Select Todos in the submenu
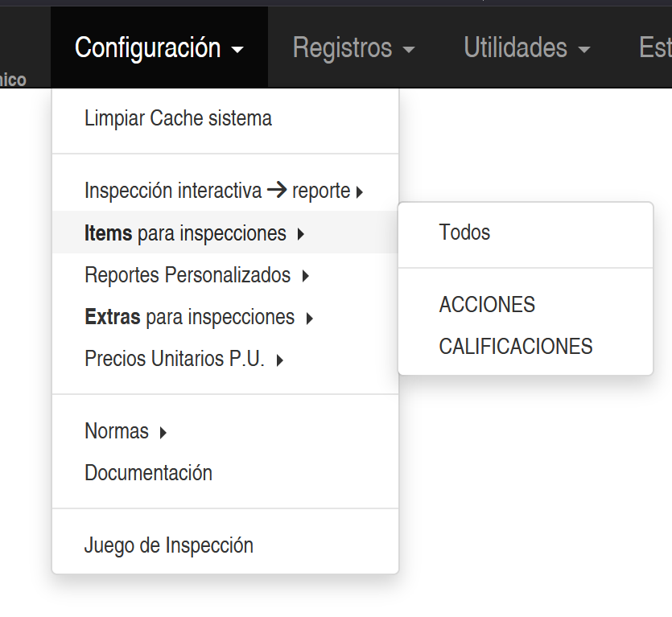This screenshot has width=672, height=617. (464, 232)
